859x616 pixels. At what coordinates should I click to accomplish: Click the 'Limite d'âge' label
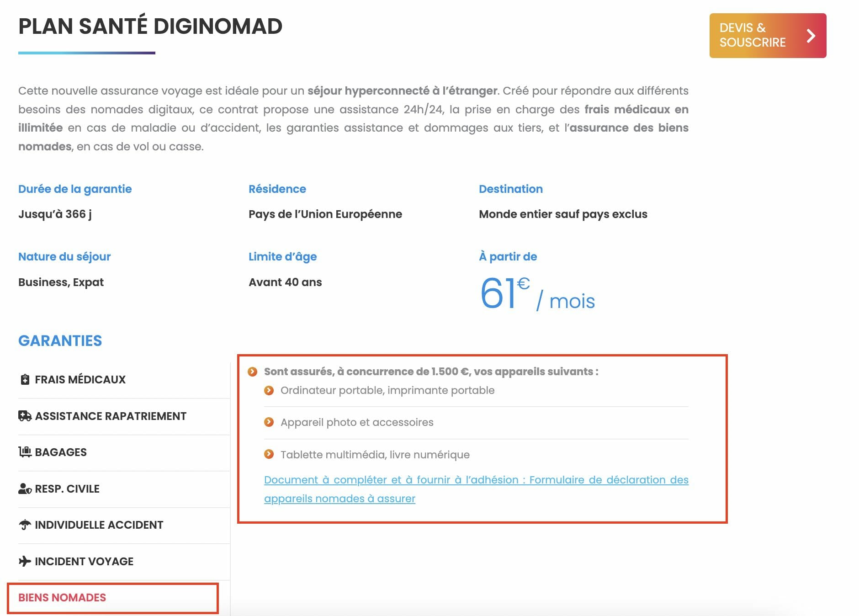(283, 257)
